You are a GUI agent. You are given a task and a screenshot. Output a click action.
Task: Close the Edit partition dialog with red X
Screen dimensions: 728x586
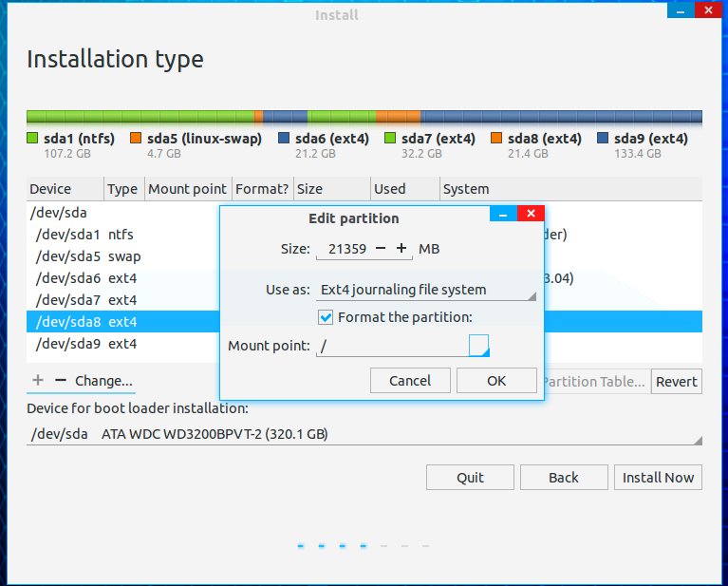click(531, 214)
